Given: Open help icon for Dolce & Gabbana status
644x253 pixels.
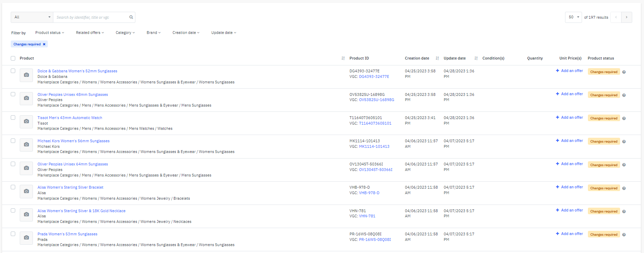Looking at the screenshot, I should point(624,72).
